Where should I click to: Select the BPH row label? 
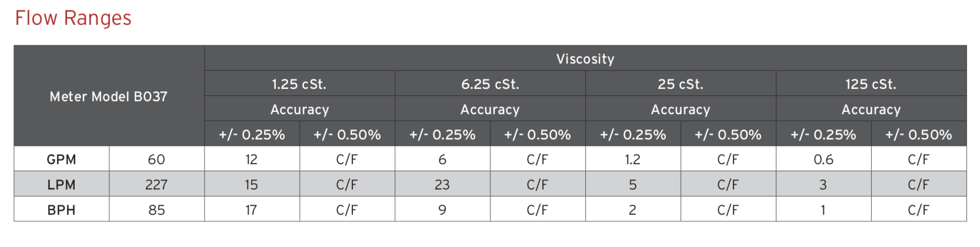click(x=61, y=210)
